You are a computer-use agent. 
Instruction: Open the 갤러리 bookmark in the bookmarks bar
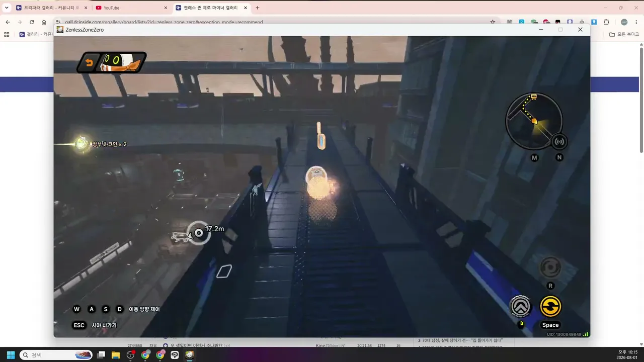[x=36, y=34]
